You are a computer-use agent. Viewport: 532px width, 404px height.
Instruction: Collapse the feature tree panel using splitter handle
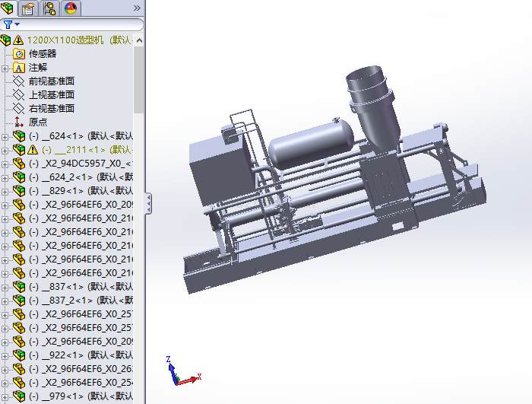click(x=148, y=202)
